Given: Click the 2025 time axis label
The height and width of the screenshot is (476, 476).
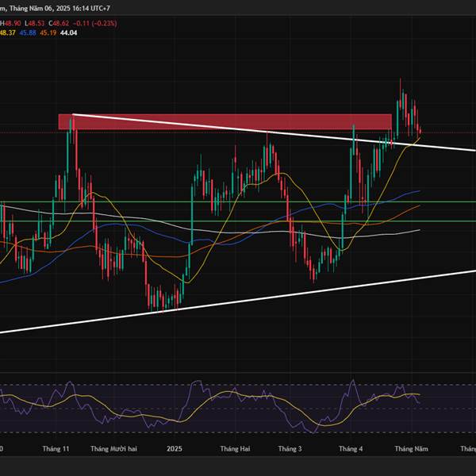Looking at the screenshot, I should (175, 449).
